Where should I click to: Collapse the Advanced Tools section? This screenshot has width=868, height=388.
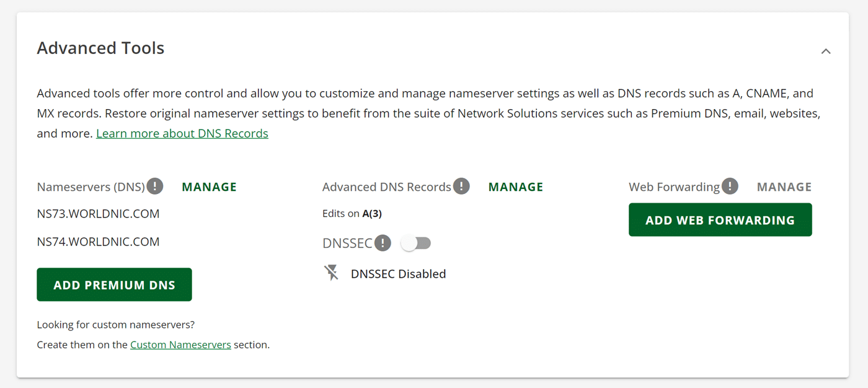826,51
